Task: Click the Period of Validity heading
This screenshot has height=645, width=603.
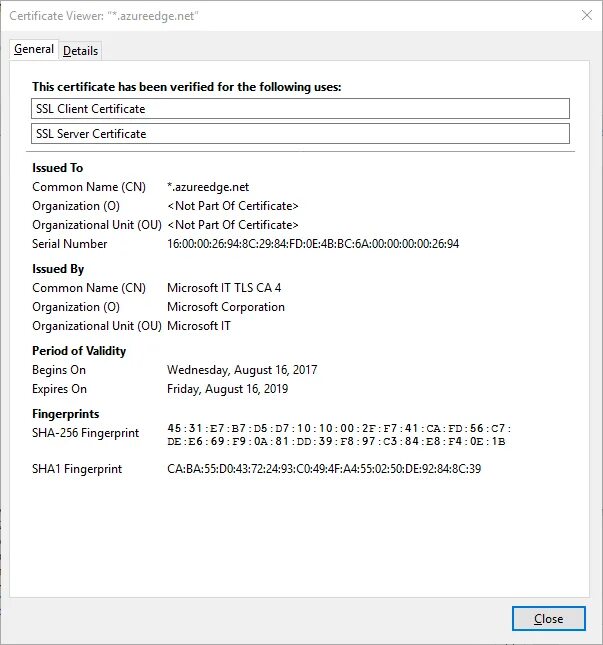Action: (79, 351)
